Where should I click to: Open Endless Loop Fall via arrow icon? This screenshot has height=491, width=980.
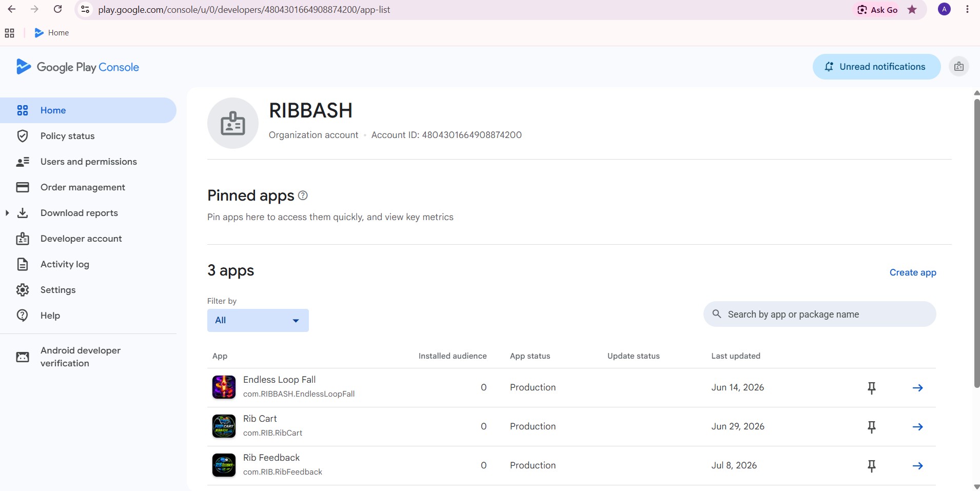click(x=918, y=388)
